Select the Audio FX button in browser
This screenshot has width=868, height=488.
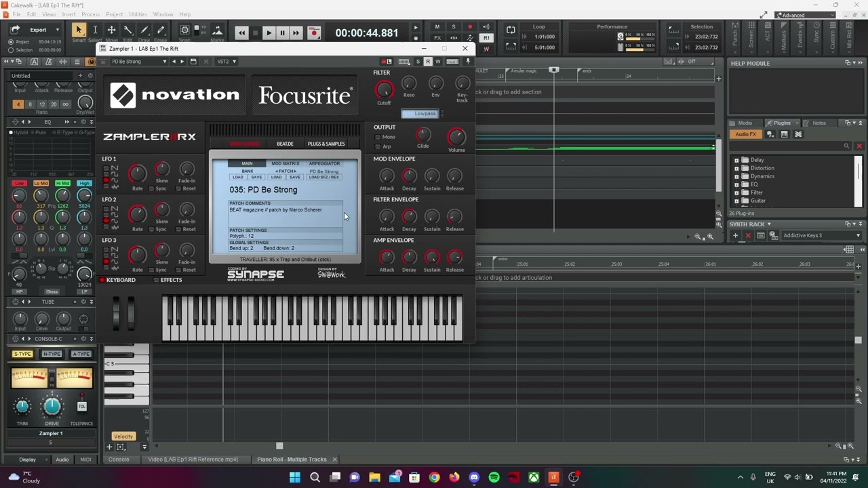coord(746,135)
